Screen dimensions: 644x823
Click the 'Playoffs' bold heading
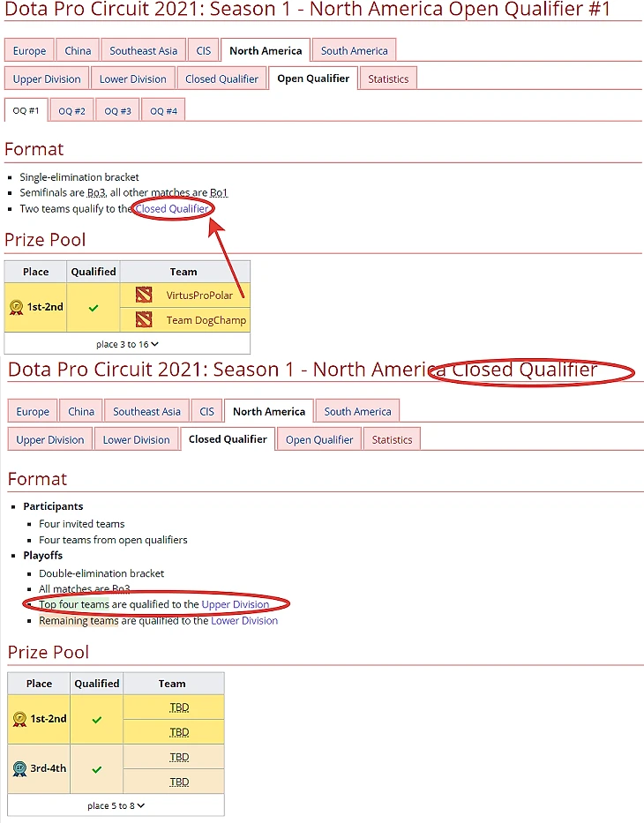(x=43, y=556)
